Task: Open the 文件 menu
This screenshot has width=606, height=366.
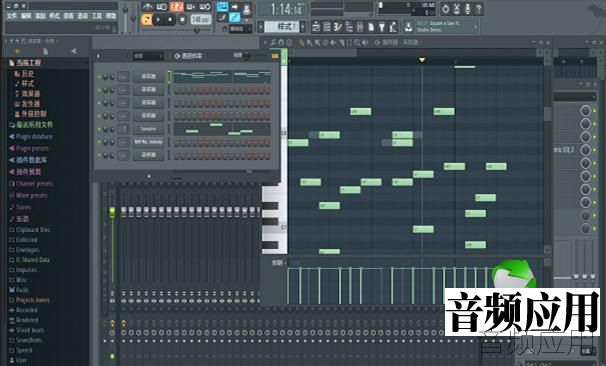Action: [x=12, y=16]
